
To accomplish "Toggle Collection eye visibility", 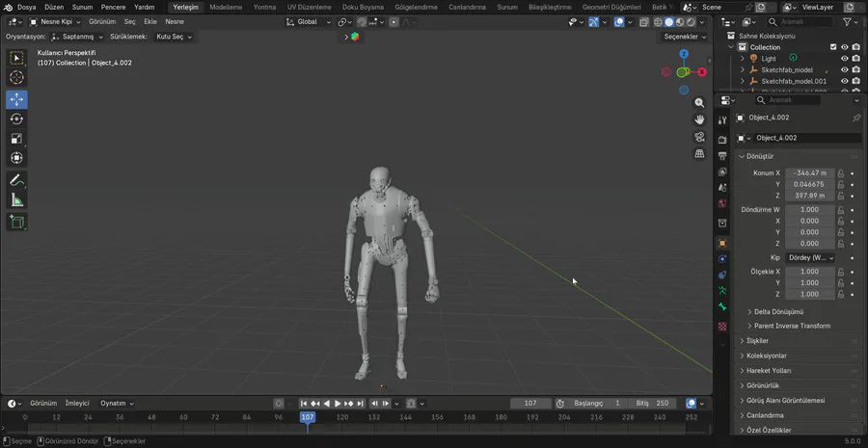I will pyautogui.click(x=845, y=47).
